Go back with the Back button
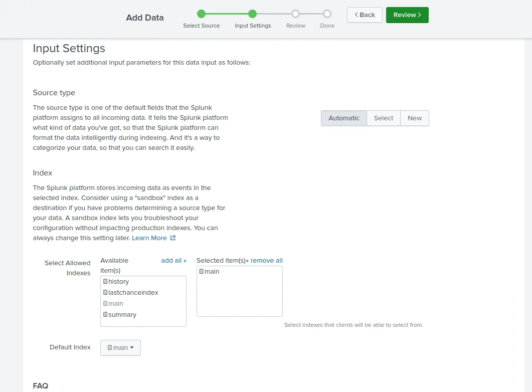 tap(365, 15)
